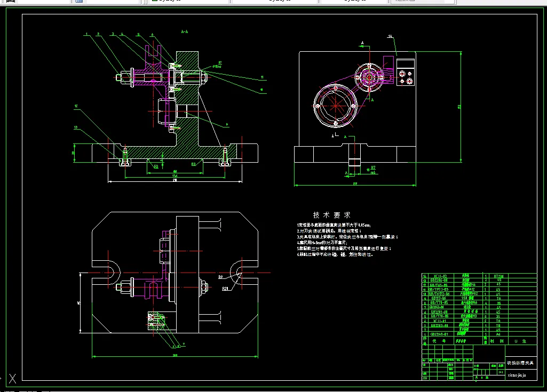Select part balloon number 14

click(x=390, y=36)
